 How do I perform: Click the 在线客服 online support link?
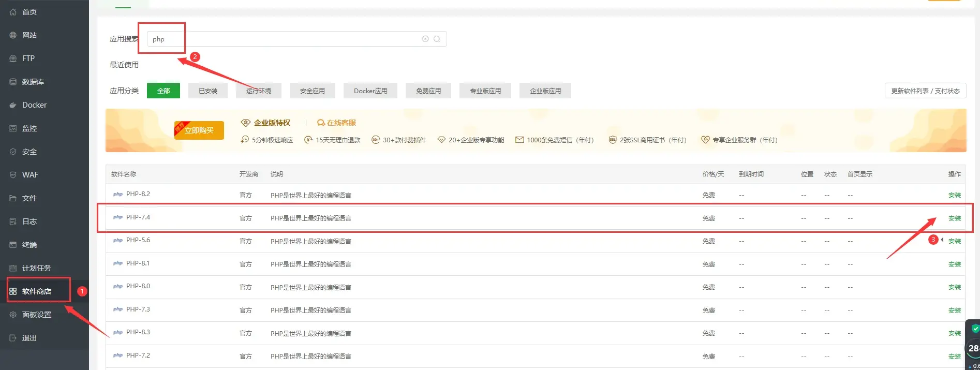(341, 123)
